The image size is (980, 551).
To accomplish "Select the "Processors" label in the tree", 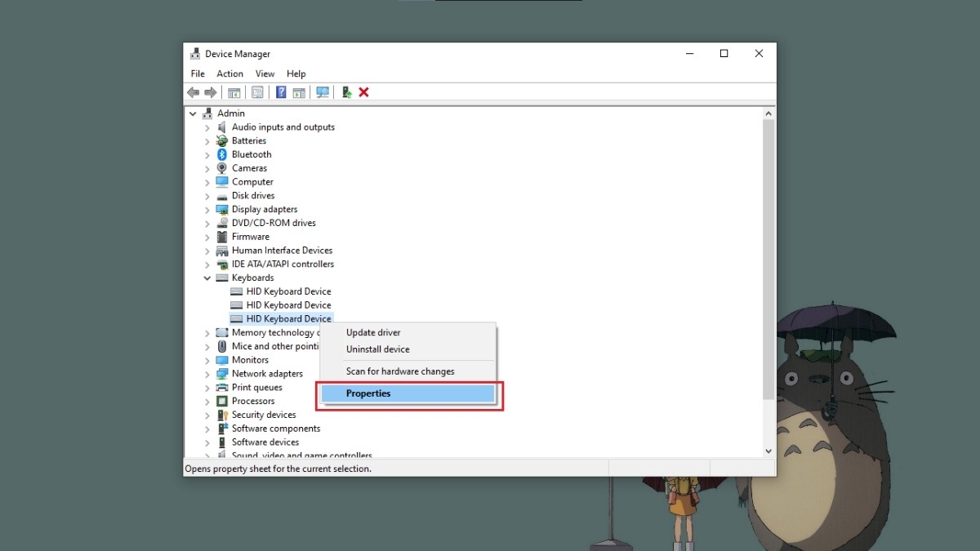I will point(253,402).
